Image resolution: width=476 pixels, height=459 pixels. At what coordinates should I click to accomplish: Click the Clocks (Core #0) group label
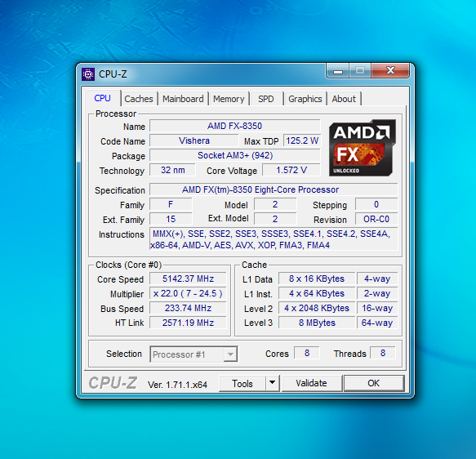click(128, 265)
